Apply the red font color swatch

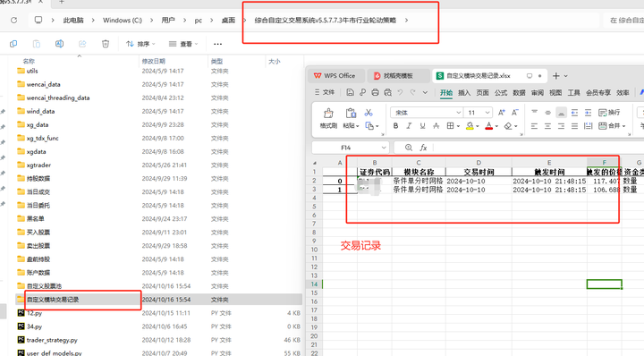488,126
